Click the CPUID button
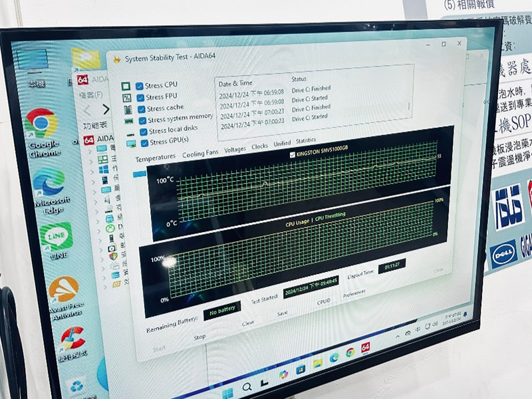This screenshot has width=532, height=399. pyautogui.click(x=323, y=301)
